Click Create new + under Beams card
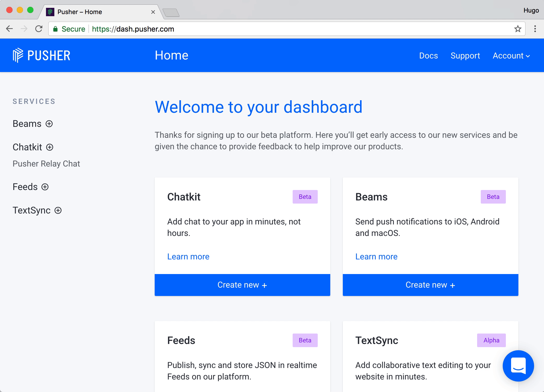The width and height of the screenshot is (544, 392). coord(430,285)
